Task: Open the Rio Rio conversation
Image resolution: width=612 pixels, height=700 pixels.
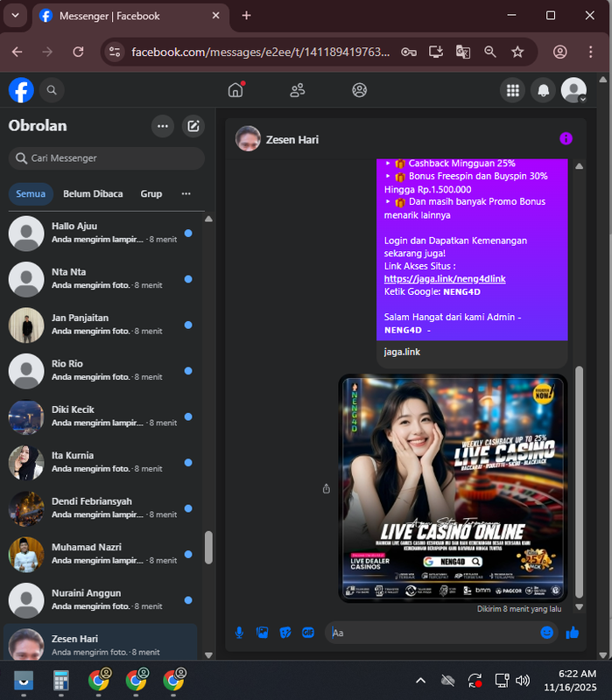Action: pyautogui.click(x=101, y=371)
